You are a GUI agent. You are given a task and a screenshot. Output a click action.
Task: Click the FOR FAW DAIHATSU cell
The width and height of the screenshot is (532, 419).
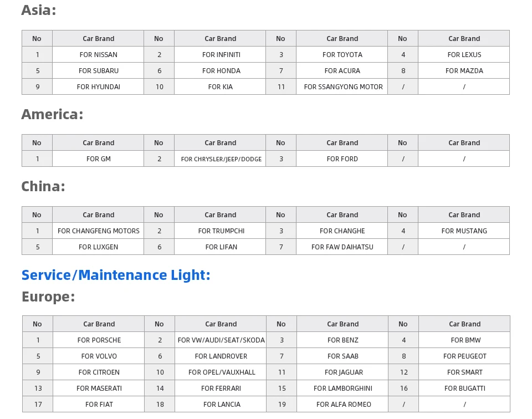pyautogui.click(x=342, y=247)
